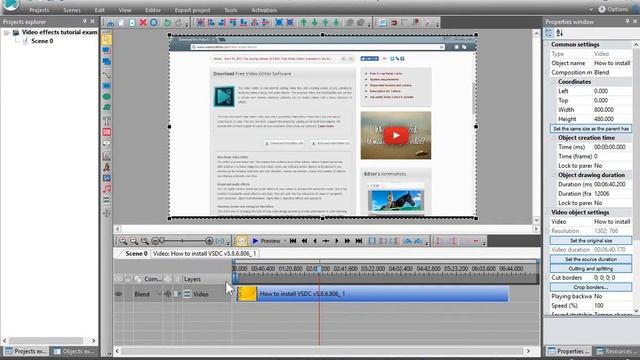This screenshot has height=360, width=640.
Task: Click the Preview play button
Action: (x=266, y=241)
